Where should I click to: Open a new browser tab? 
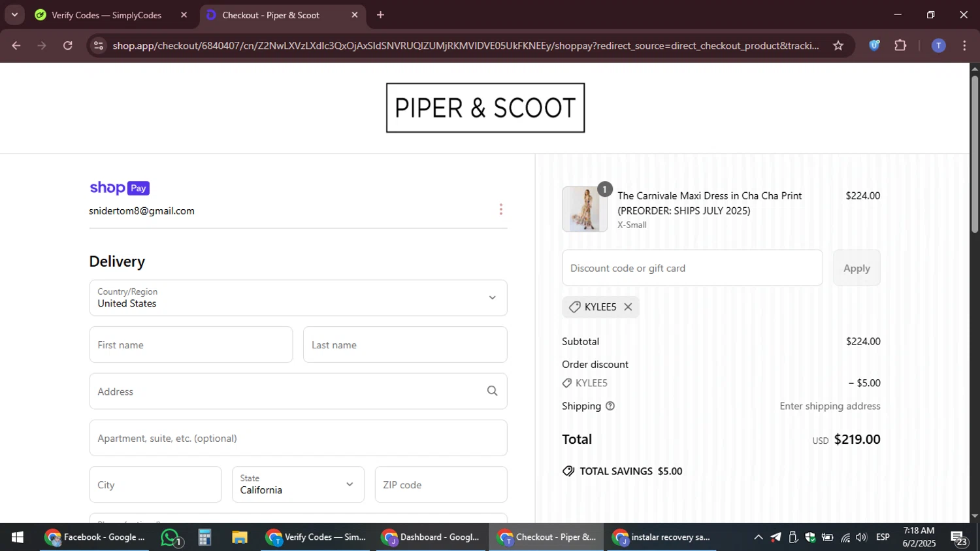[380, 15]
